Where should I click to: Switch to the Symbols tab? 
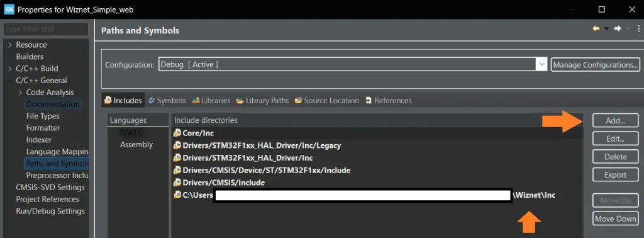[x=167, y=100]
